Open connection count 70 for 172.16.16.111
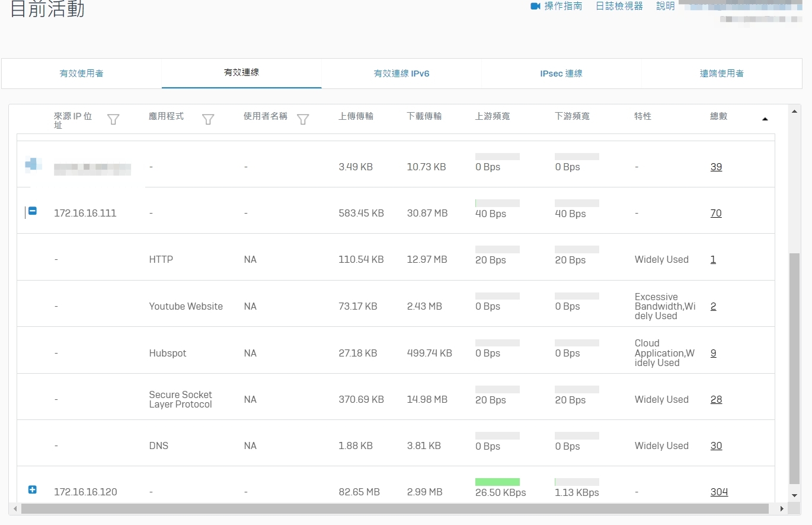The image size is (812, 525). click(x=716, y=214)
